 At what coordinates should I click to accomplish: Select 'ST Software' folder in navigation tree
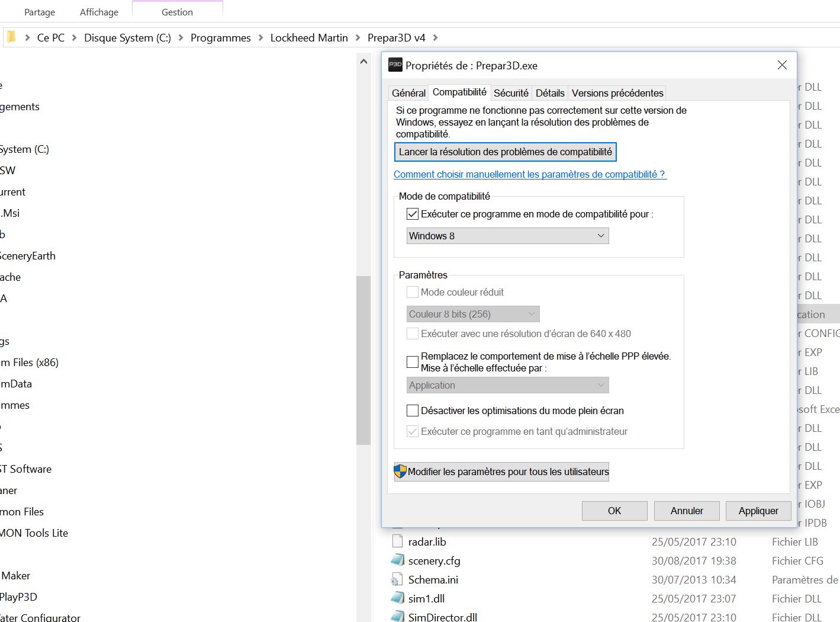point(25,469)
